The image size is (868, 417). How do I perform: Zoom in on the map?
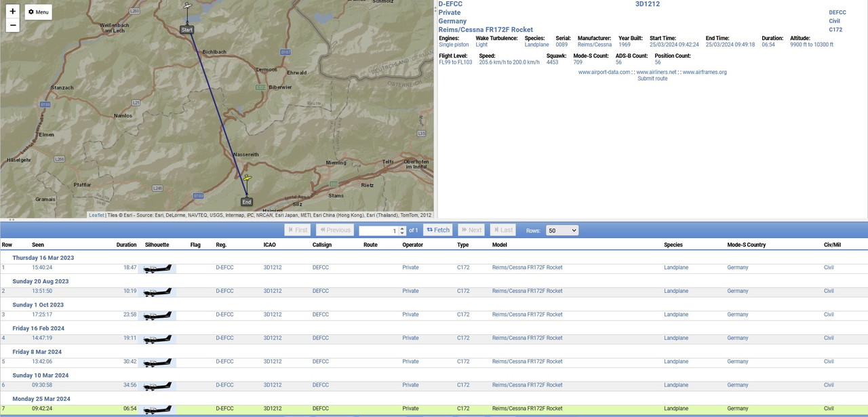click(x=12, y=12)
